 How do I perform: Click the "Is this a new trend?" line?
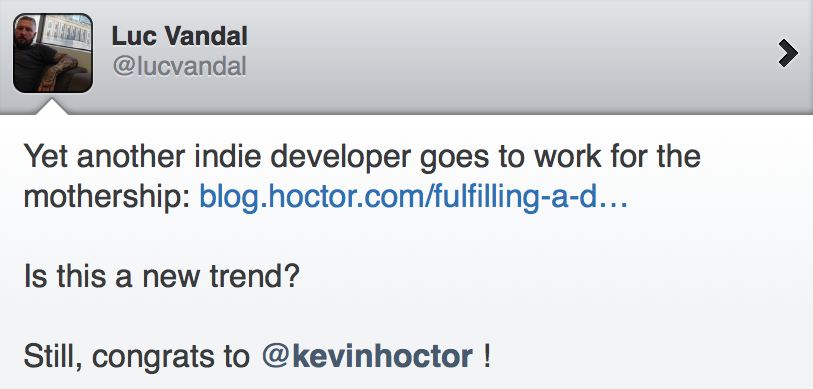click(x=162, y=277)
